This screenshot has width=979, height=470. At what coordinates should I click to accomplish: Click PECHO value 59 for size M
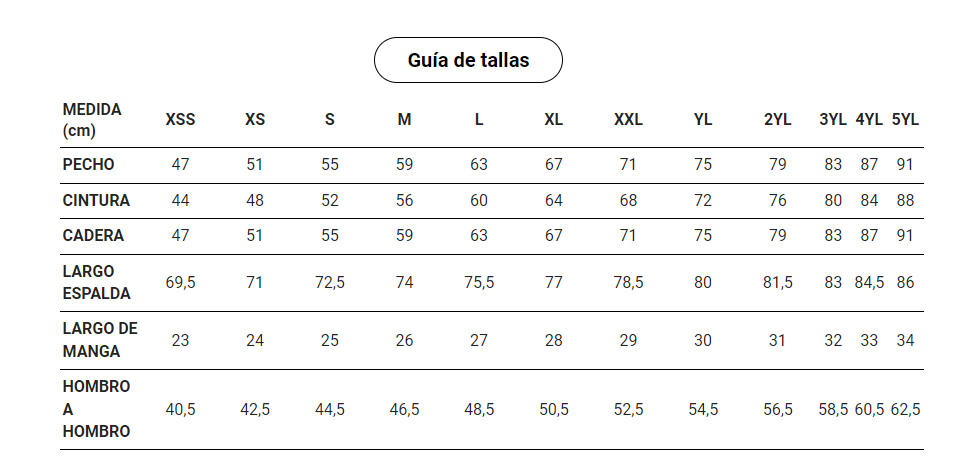(404, 165)
